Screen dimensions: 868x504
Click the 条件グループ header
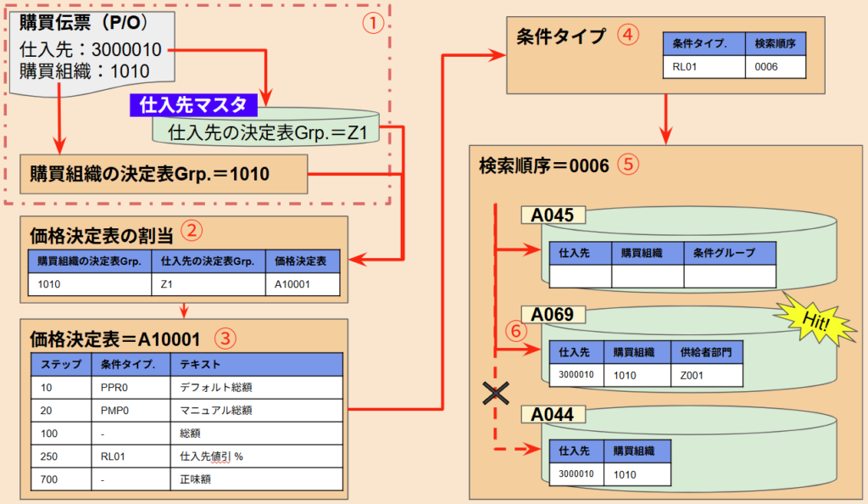[730, 253]
